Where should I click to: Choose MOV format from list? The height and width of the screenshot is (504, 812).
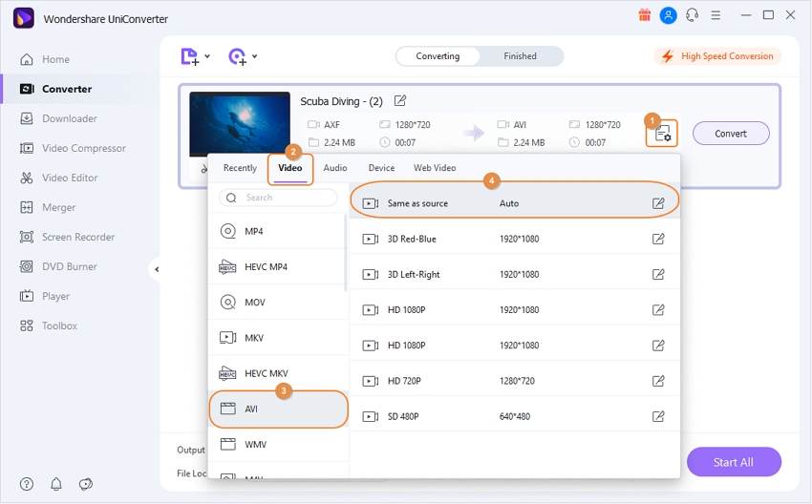coord(277,303)
